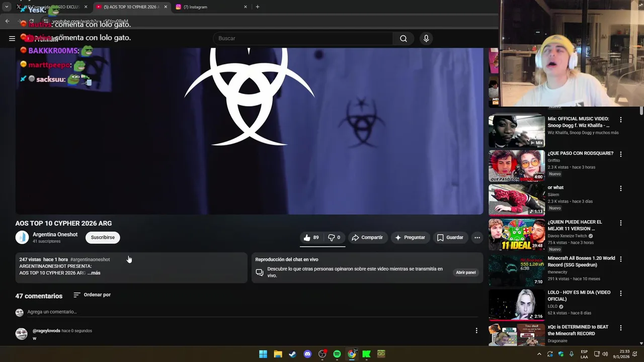Viewport: 644px width, 362px height.
Task: Open options for LOLO HOY ES MI DIA
Action: coord(621,293)
